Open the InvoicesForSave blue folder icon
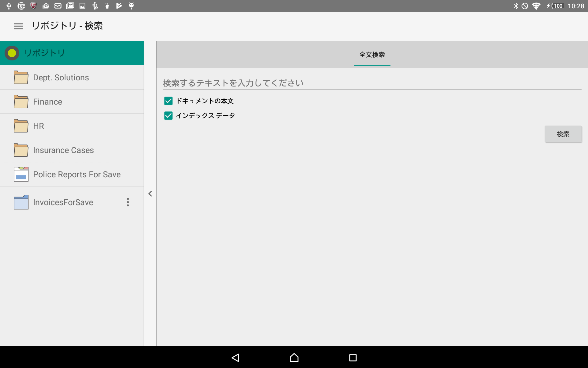Viewport: 588px width, 368px height. (x=21, y=202)
